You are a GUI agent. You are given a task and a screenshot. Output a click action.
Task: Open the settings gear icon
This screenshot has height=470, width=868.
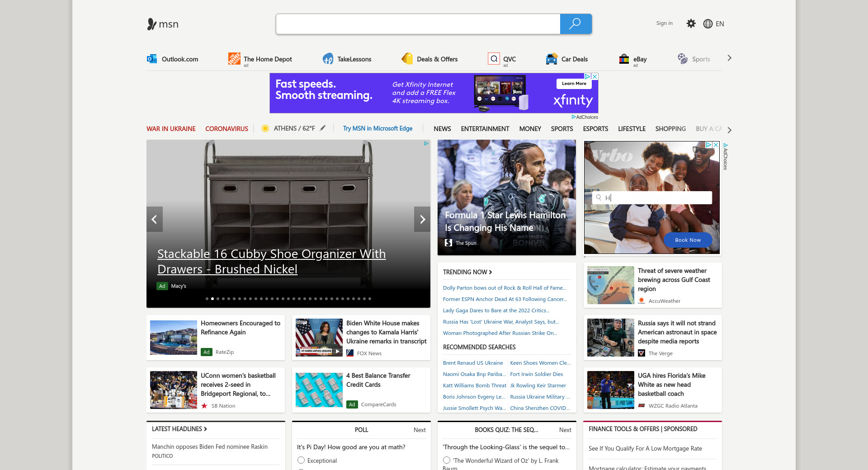[x=691, y=23]
